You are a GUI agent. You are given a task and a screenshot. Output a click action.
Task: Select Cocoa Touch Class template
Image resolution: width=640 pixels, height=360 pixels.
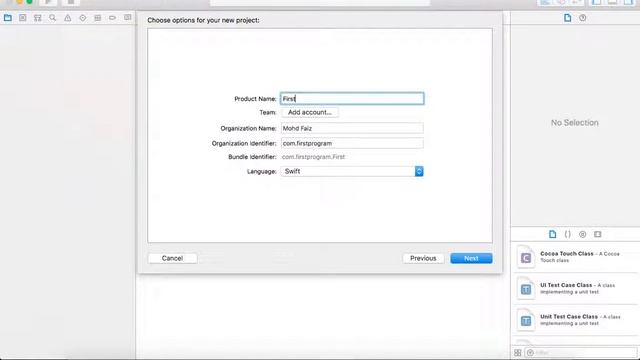point(576,257)
